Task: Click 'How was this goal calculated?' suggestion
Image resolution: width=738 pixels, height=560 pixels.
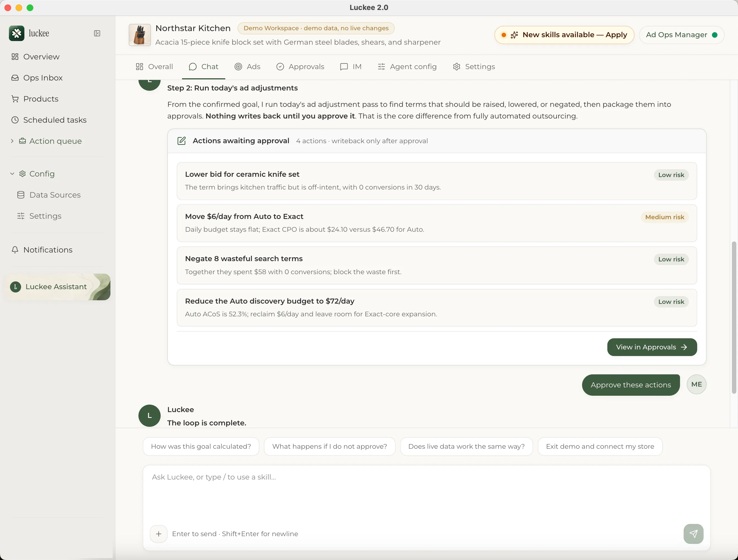Action: 201,447
